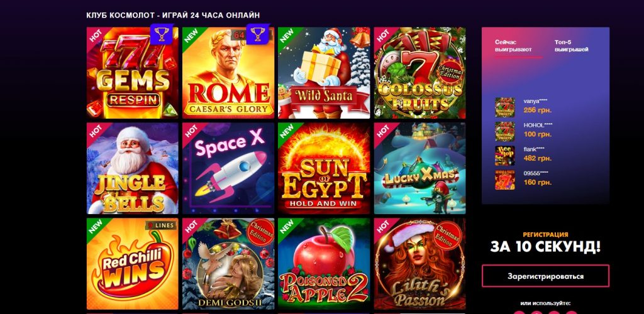Screen dimensions: 644x314
Task: Play the Space X rocket game
Action: (228, 168)
